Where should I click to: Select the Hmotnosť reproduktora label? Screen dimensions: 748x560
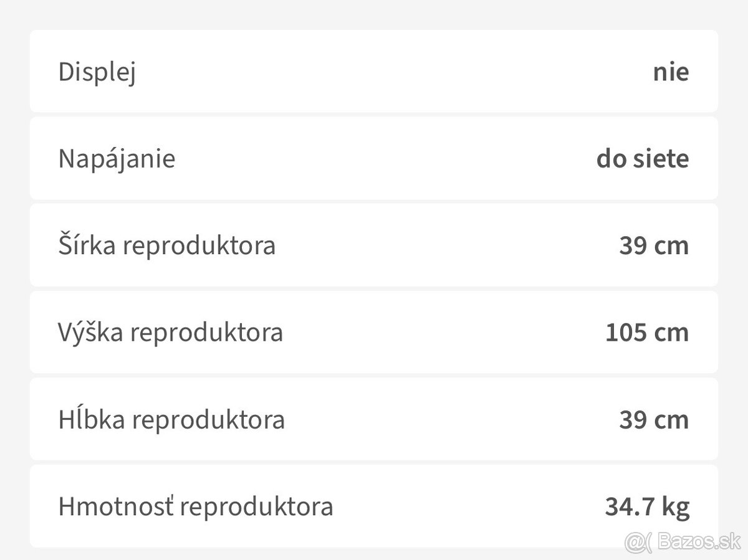point(196,506)
